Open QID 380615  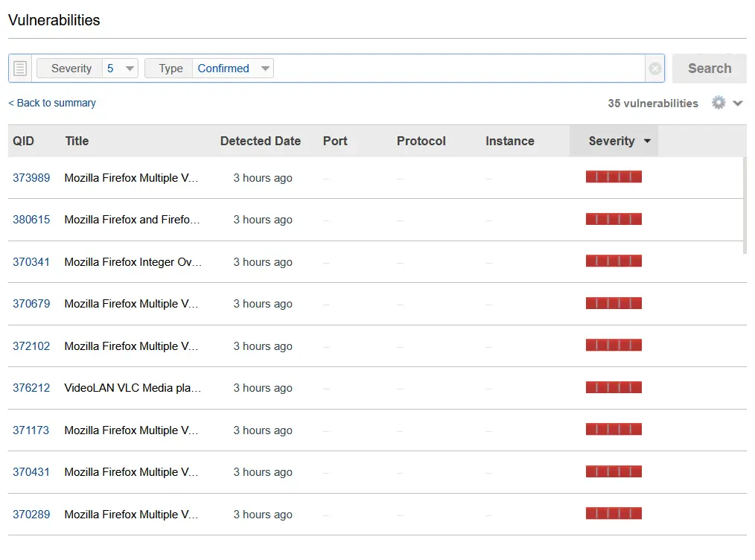31,220
